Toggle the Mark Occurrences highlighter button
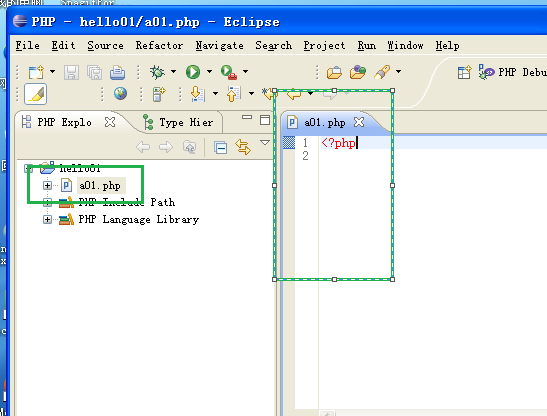Image resolution: width=547 pixels, height=416 pixels. click(x=36, y=94)
